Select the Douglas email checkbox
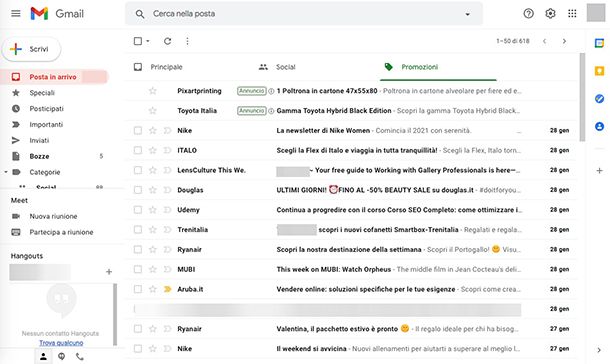Image resolution: width=610 pixels, height=364 pixels. tap(138, 190)
